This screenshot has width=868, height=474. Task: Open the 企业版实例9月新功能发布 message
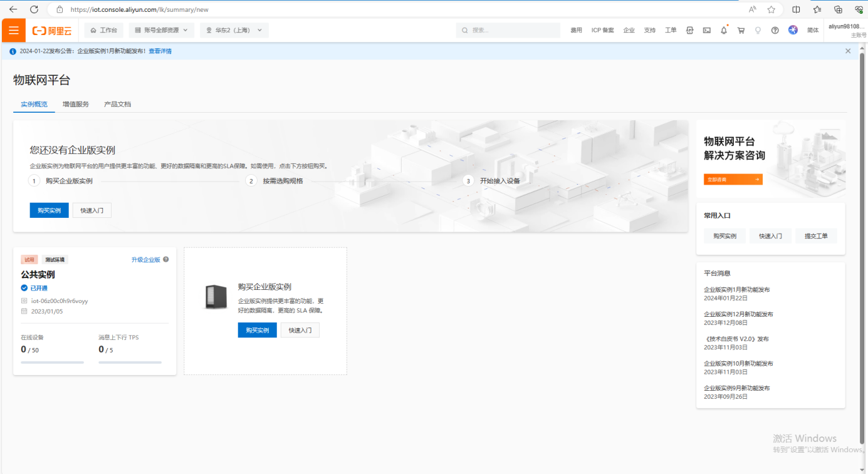click(737, 388)
